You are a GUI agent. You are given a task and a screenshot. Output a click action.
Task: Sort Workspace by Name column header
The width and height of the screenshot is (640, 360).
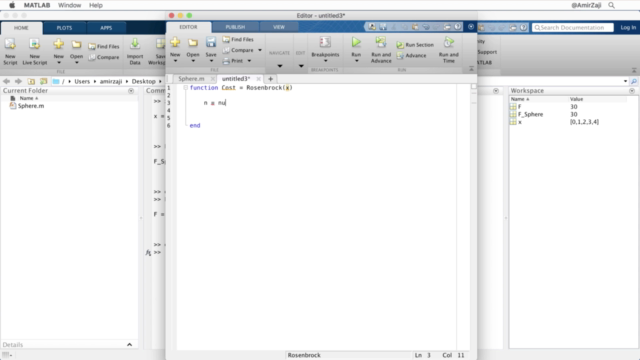coord(520,99)
